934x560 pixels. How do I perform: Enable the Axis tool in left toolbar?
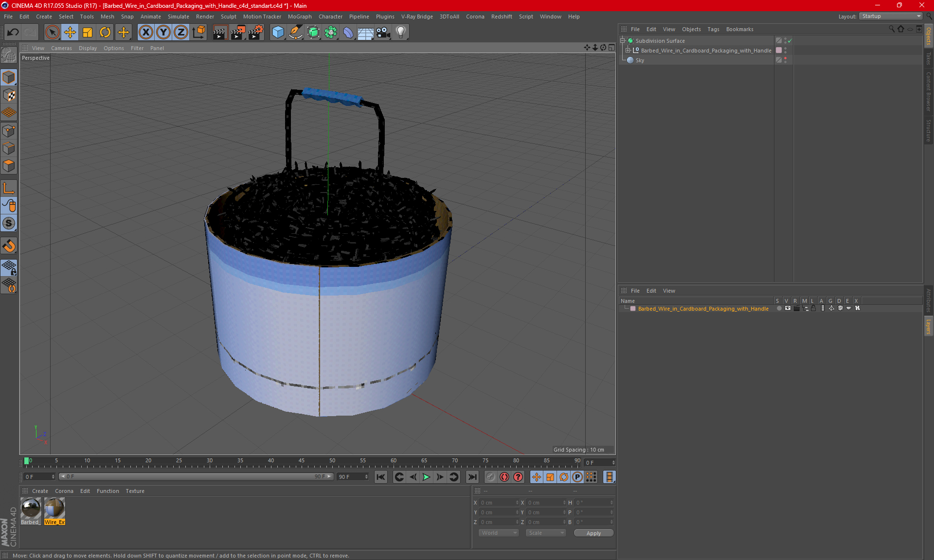(x=9, y=188)
